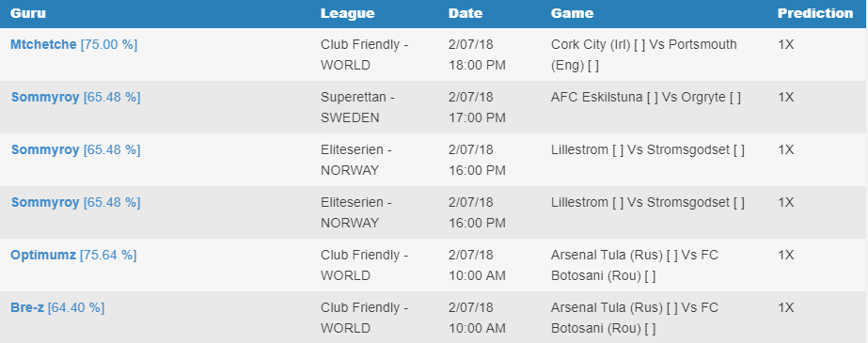This screenshot has height=343, width=868.
Task: Click the 2/07/18 18:00 PM date cell
Action: (477, 55)
